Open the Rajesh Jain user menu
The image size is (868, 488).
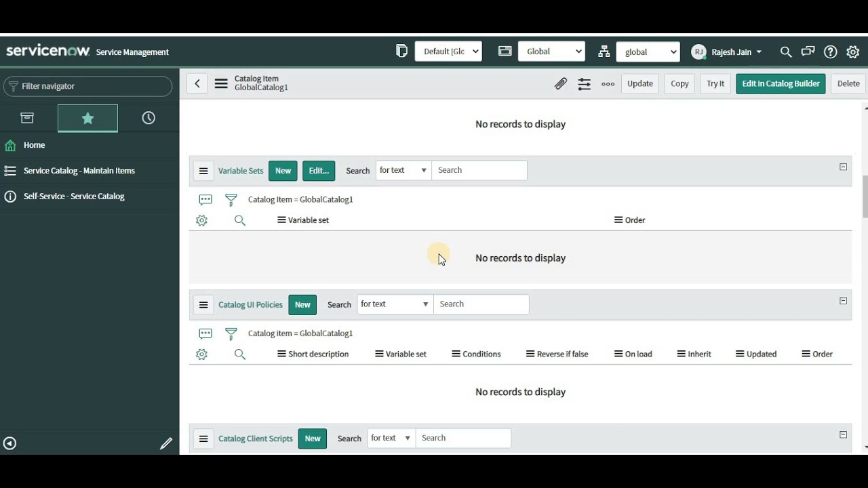coord(727,52)
